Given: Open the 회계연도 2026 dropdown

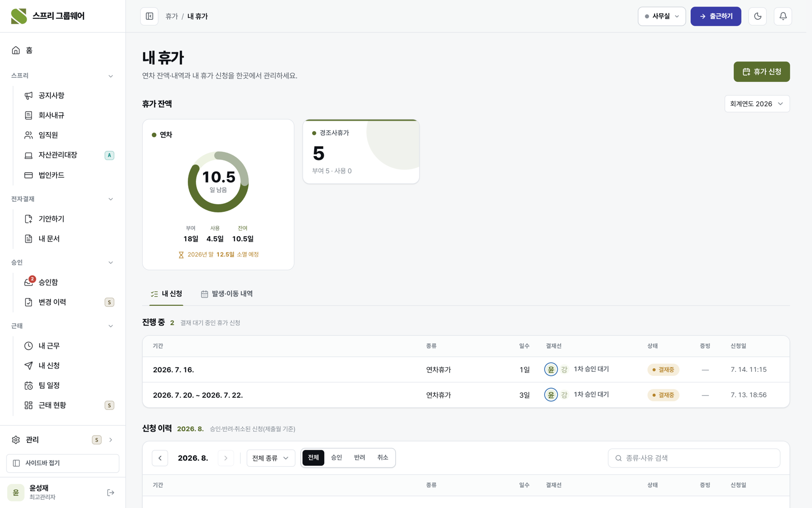Looking at the screenshot, I should coord(757,104).
